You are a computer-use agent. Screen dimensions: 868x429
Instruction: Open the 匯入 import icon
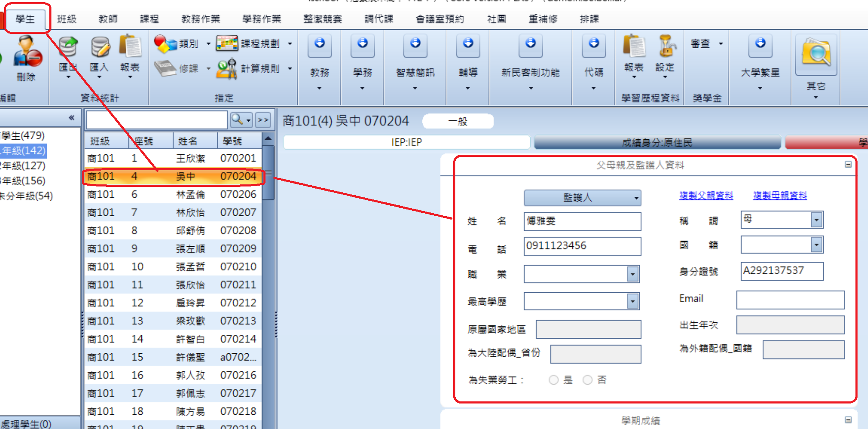pyautogui.click(x=100, y=47)
